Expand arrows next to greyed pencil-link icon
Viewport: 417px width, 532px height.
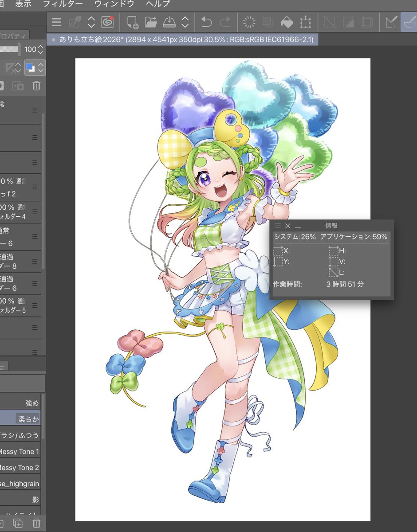pyautogui.click(x=91, y=22)
